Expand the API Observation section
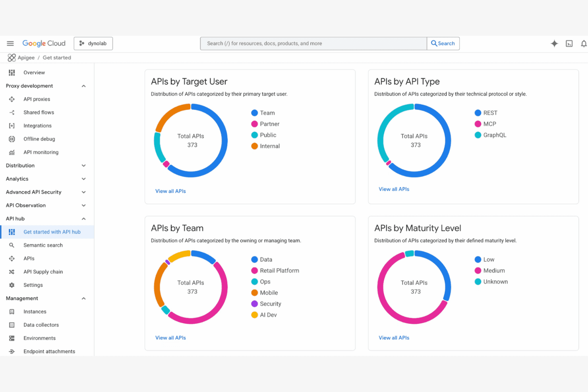The width and height of the screenshot is (588, 392). [x=83, y=205]
